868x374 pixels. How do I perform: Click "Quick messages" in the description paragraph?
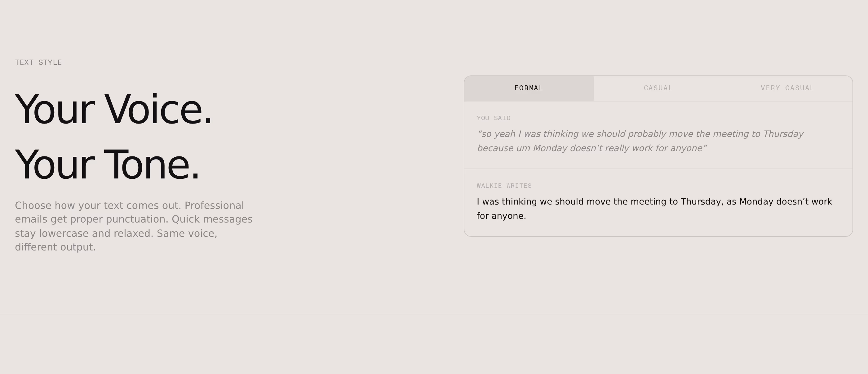pos(212,219)
